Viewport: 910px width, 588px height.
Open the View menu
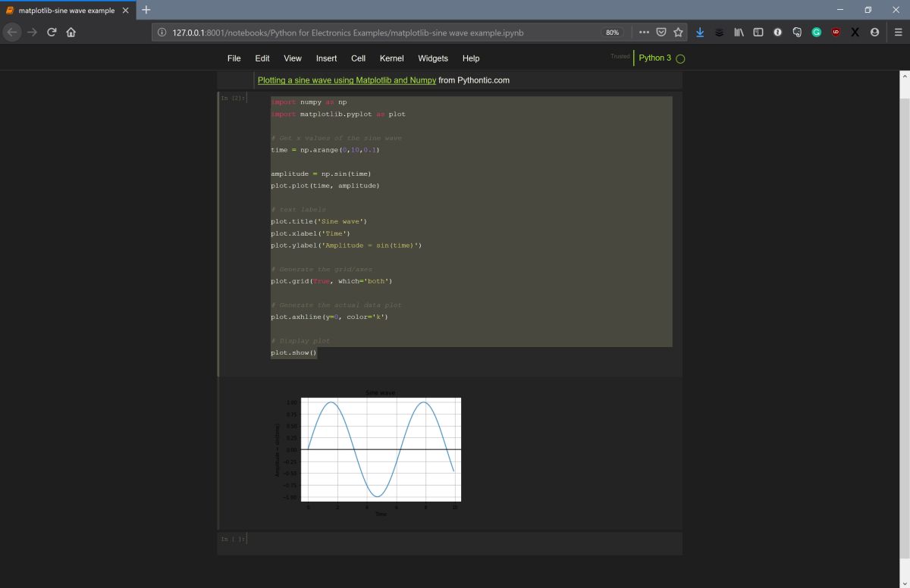click(293, 58)
